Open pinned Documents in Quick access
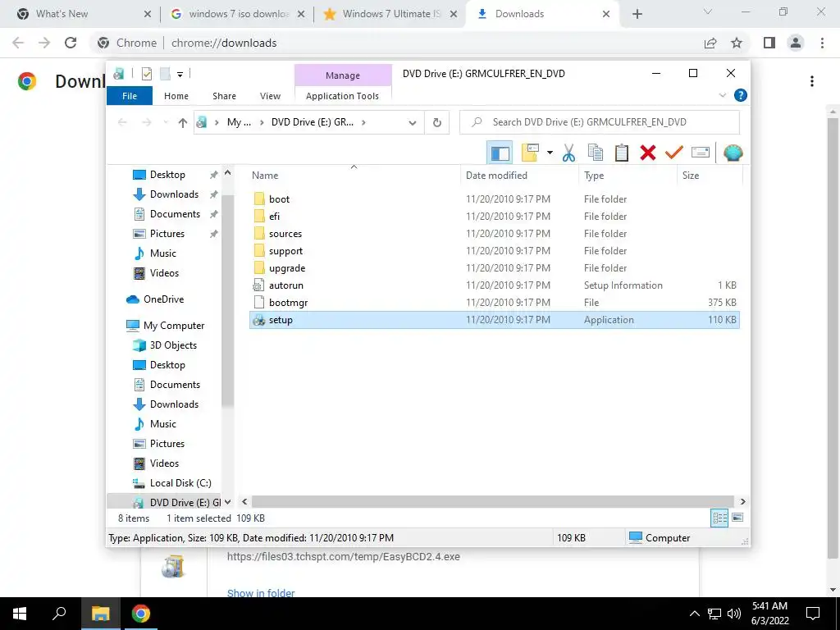The image size is (840, 630). [175, 214]
